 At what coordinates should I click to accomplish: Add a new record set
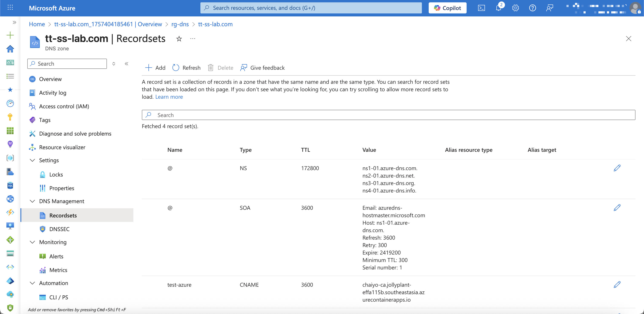pyautogui.click(x=155, y=68)
